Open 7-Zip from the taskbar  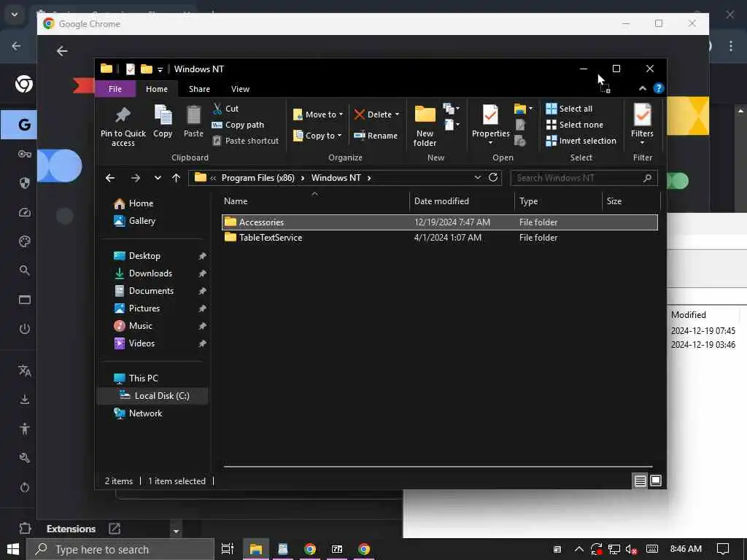(337, 549)
